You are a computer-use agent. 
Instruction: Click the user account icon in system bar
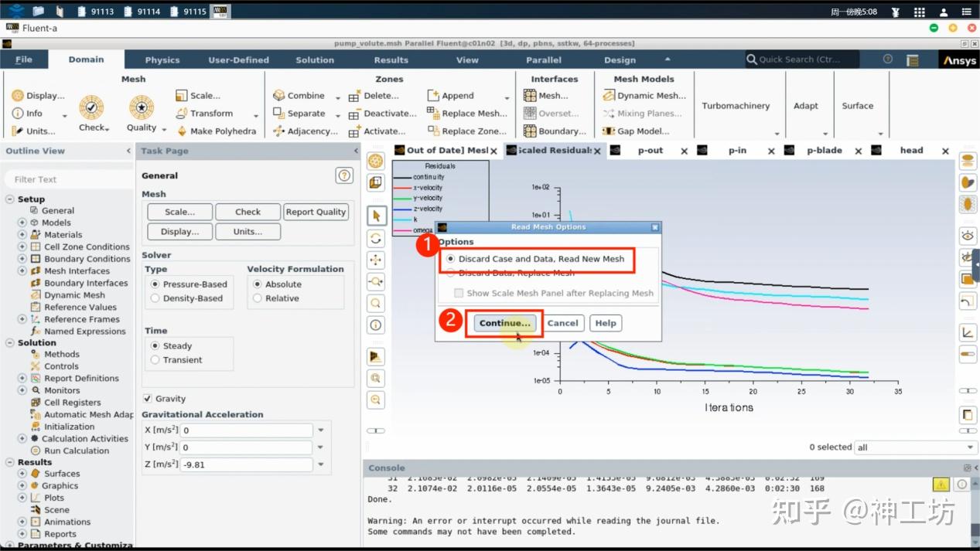pyautogui.click(x=944, y=12)
